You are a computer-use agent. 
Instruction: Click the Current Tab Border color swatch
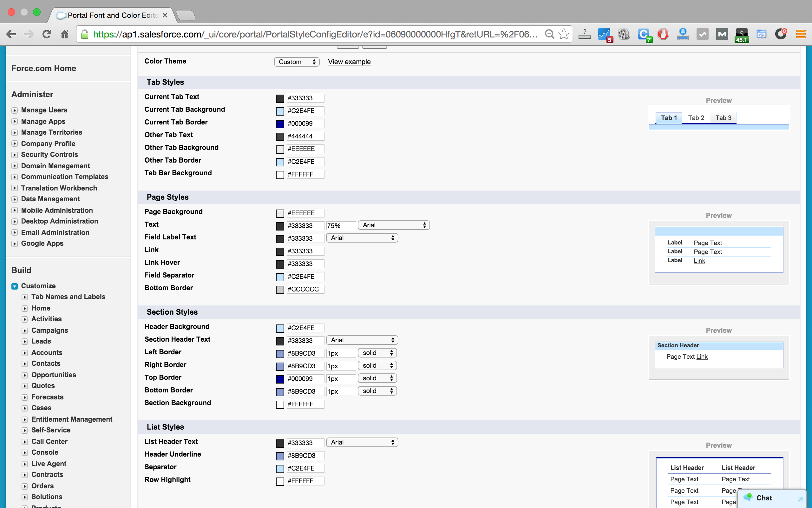(280, 124)
